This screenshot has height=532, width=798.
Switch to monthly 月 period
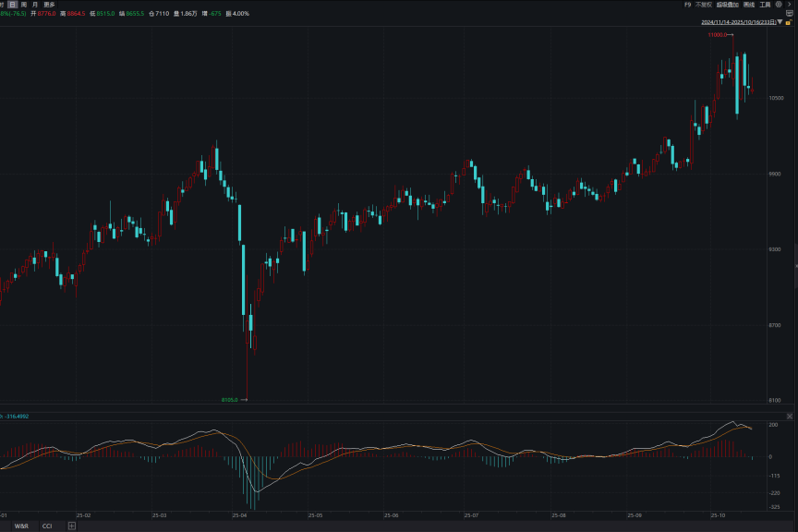(35, 5)
